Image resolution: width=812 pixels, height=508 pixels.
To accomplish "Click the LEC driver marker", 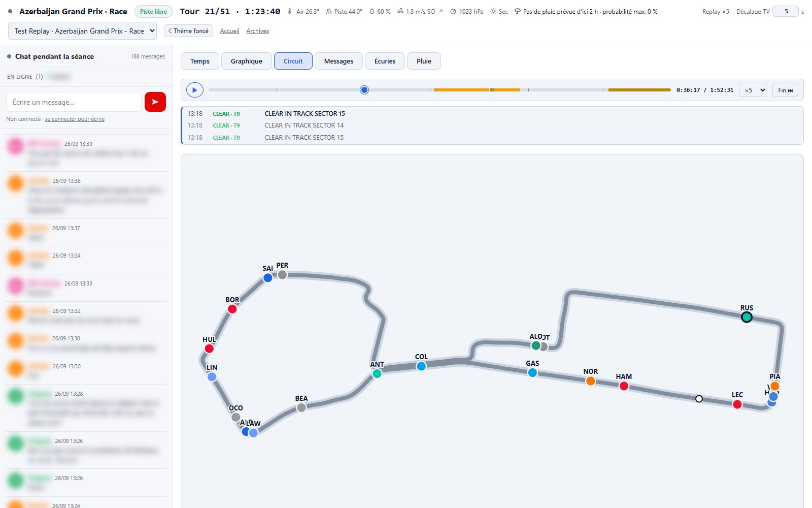I will point(737,404).
